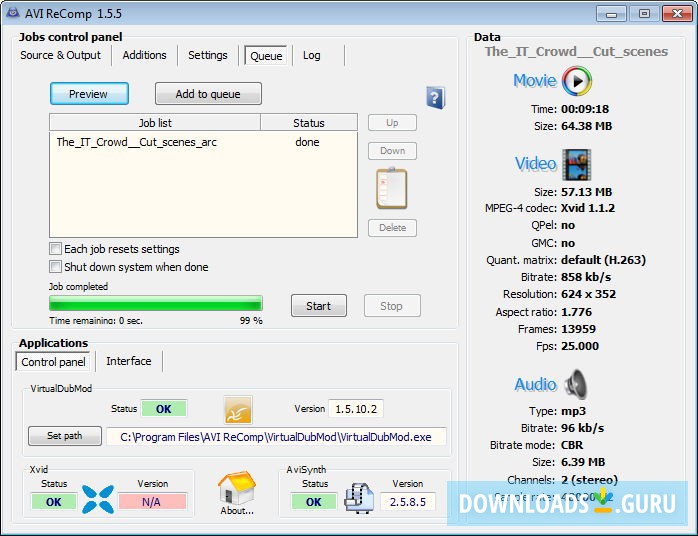Click The_IT_Crowd__Cut_scenes title in Data panel
698x536 pixels.
click(x=576, y=52)
